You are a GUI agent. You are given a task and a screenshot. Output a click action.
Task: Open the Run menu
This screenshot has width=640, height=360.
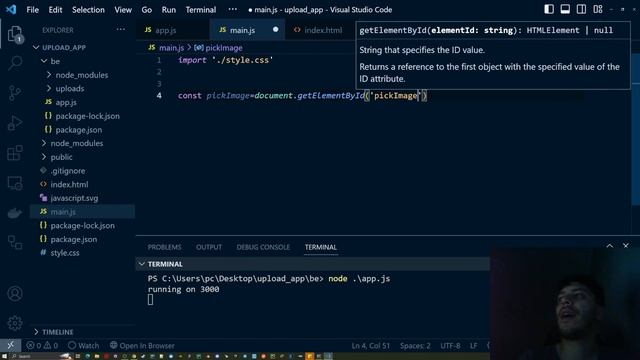click(169, 10)
